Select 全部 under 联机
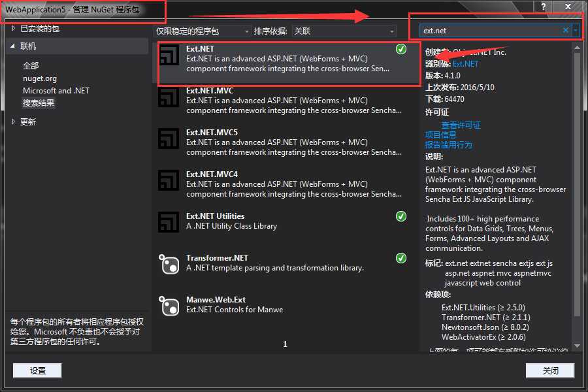Viewport: 588px width, 392px height. [31, 65]
